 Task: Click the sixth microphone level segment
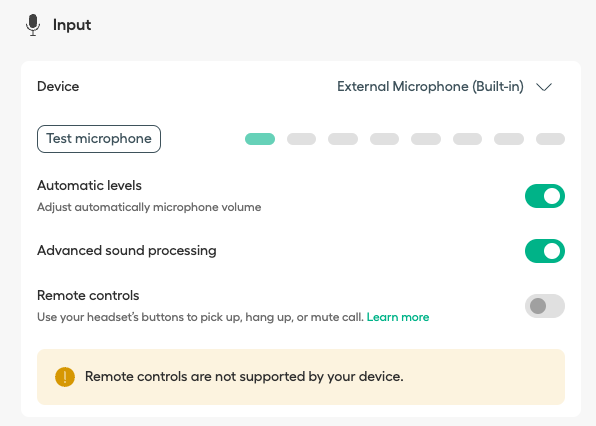point(467,139)
